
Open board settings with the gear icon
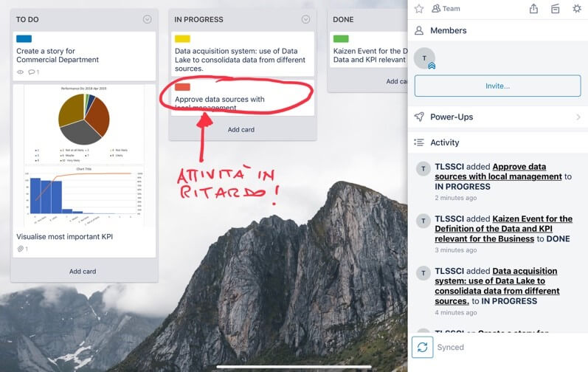tap(577, 9)
